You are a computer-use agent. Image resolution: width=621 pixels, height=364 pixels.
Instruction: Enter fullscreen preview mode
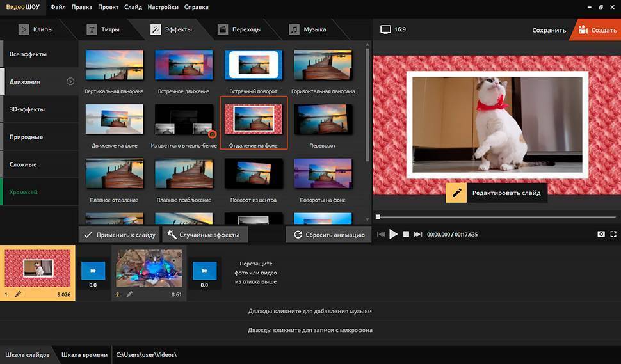[x=613, y=235]
